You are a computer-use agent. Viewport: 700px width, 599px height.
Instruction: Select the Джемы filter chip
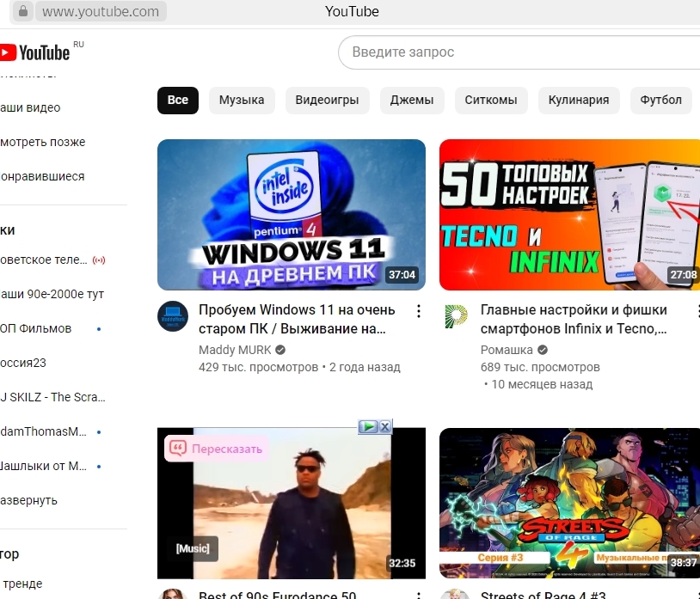[412, 100]
